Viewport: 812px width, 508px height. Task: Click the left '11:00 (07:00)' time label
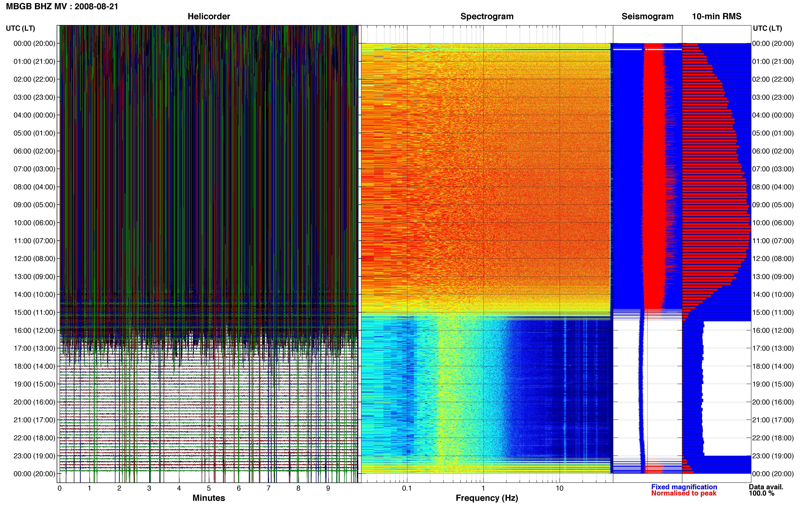34,241
